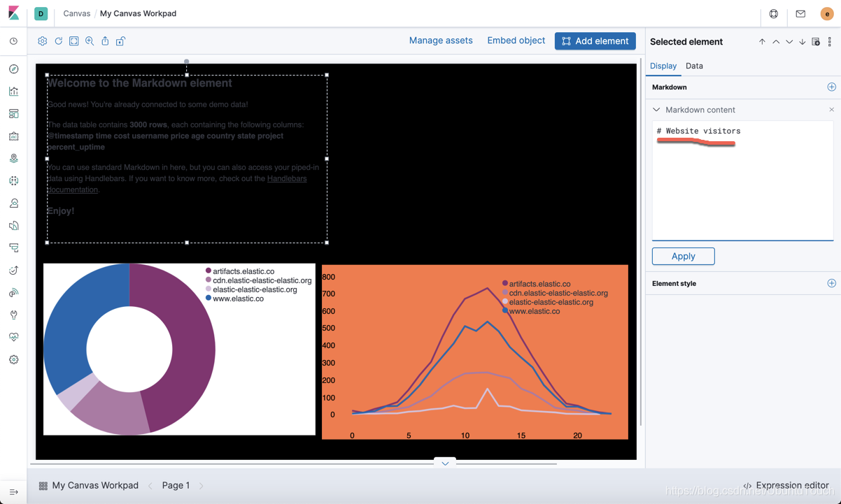This screenshot has width=841, height=504.
Task: Open the Expression editor
Action: [x=785, y=485]
